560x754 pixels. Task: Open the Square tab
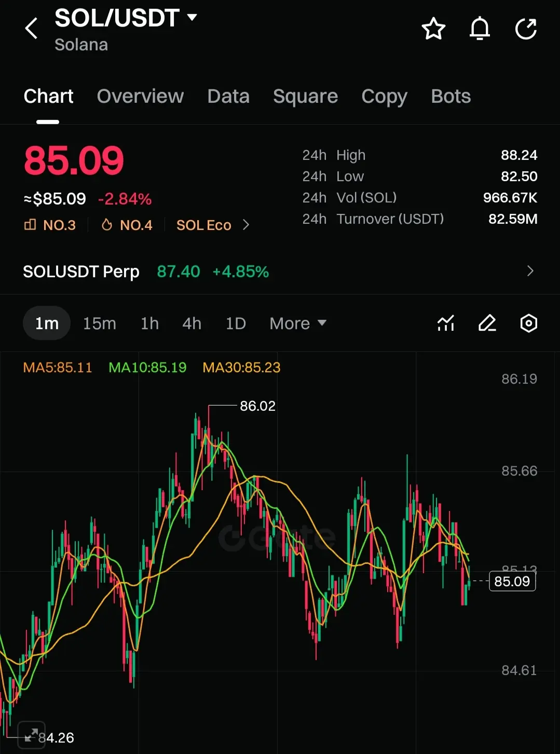click(305, 97)
